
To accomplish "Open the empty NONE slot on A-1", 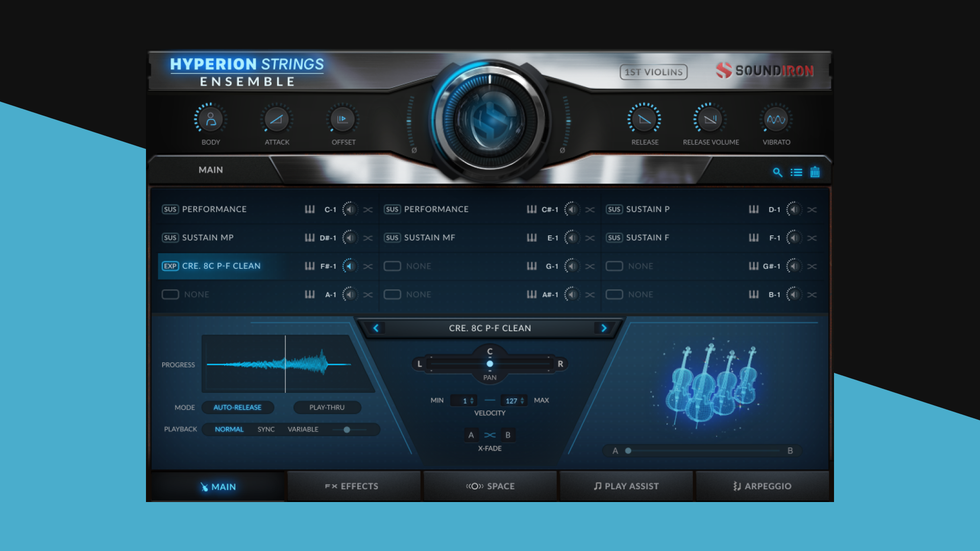I will [197, 294].
